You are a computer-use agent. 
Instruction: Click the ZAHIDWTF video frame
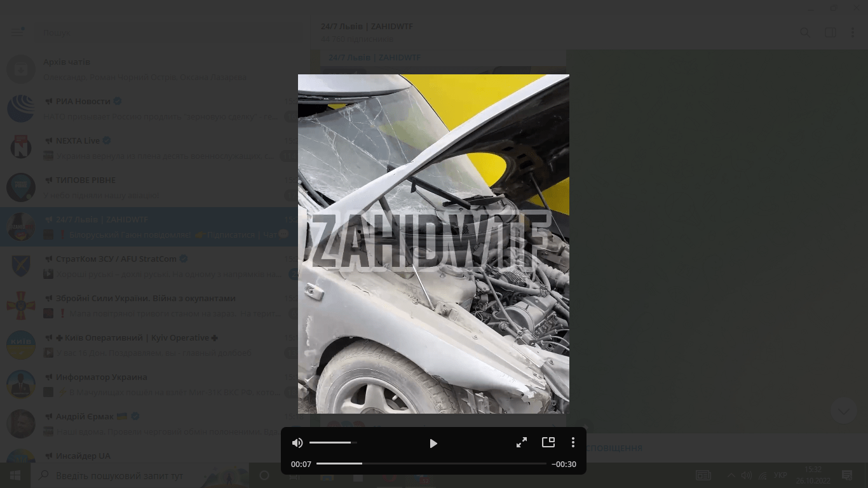(433, 244)
